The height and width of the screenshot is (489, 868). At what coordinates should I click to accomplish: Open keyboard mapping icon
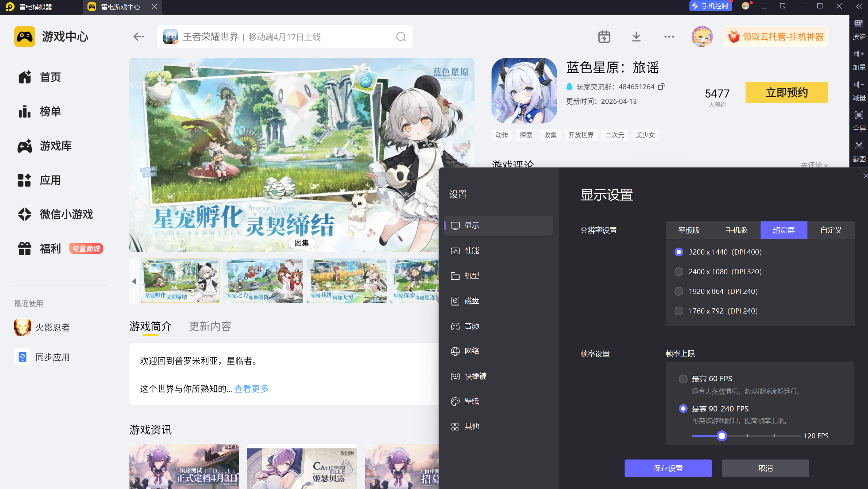pos(859,23)
